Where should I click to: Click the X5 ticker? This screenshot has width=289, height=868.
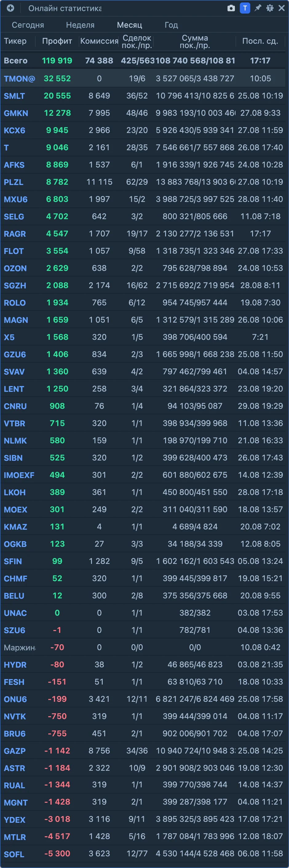[9, 337]
